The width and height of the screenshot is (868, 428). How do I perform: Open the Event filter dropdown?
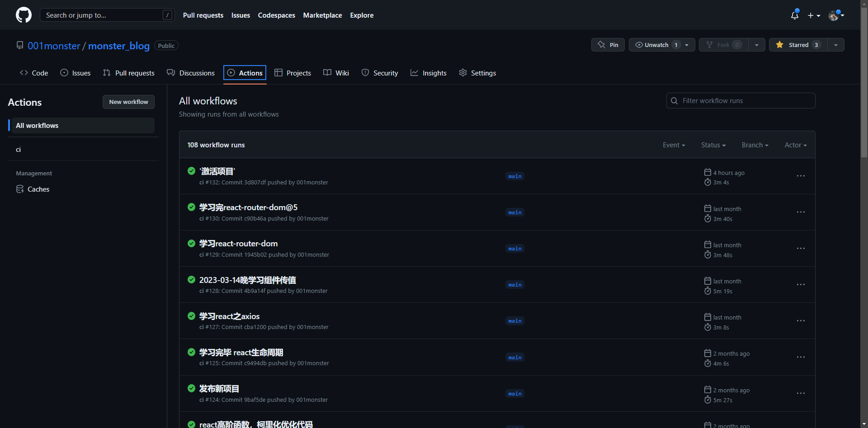(674, 145)
